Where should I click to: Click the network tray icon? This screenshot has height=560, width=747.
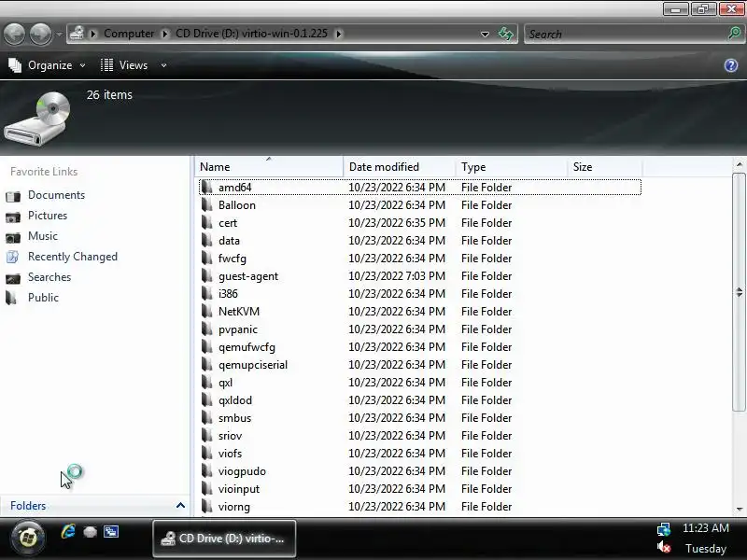click(x=664, y=528)
